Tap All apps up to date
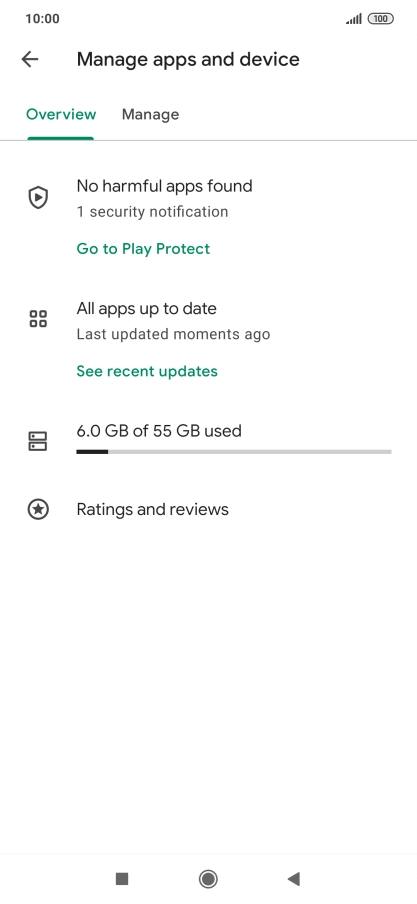The height and width of the screenshot is (904, 417). (146, 308)
